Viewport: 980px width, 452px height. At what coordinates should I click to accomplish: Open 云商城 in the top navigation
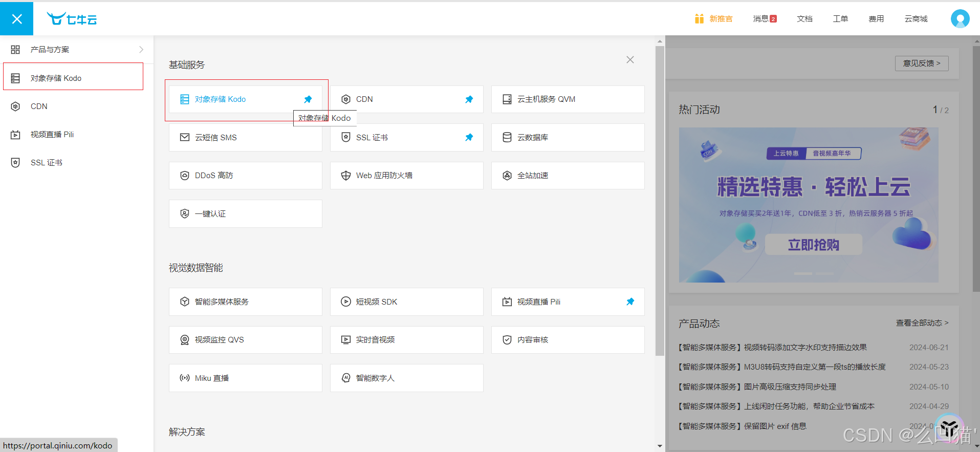coord(916,19)
